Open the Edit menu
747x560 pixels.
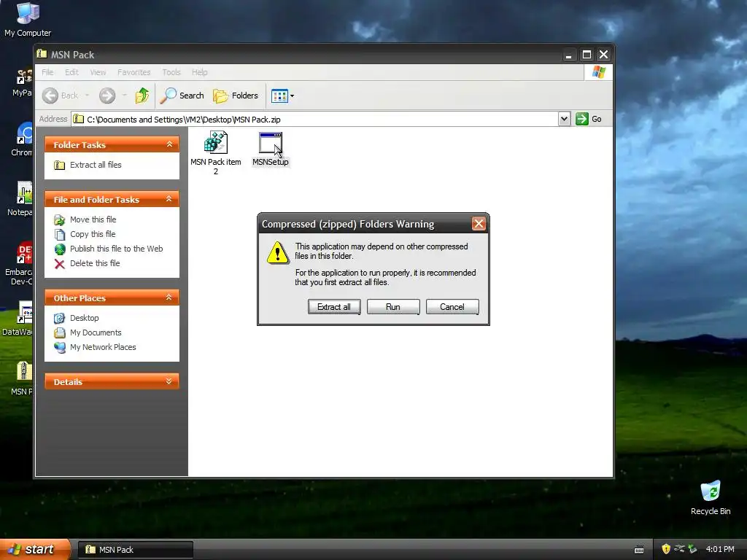[x=72, y=72]
